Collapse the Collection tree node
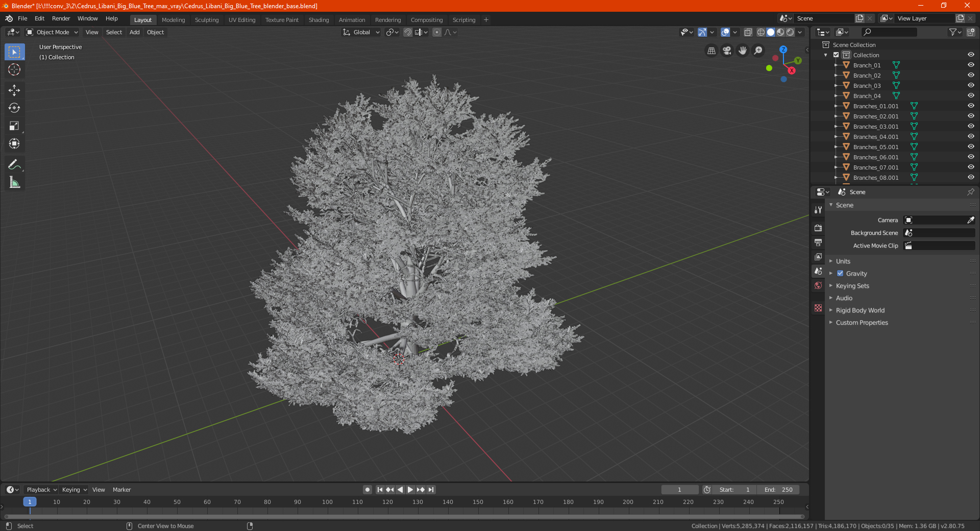The width and height of the screenshot is (980, 531). pyautogui.click(x=826, y=55)
